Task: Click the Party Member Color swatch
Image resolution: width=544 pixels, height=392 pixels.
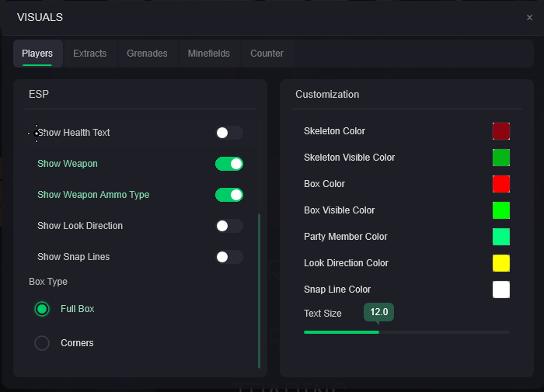Action: point(501,237)
